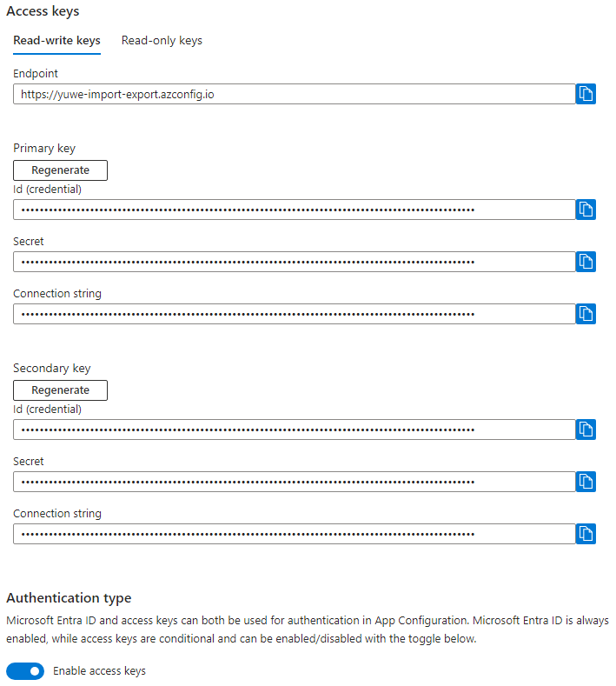
Task: Select the Primary Connection string field
Action: coord(294,314)
